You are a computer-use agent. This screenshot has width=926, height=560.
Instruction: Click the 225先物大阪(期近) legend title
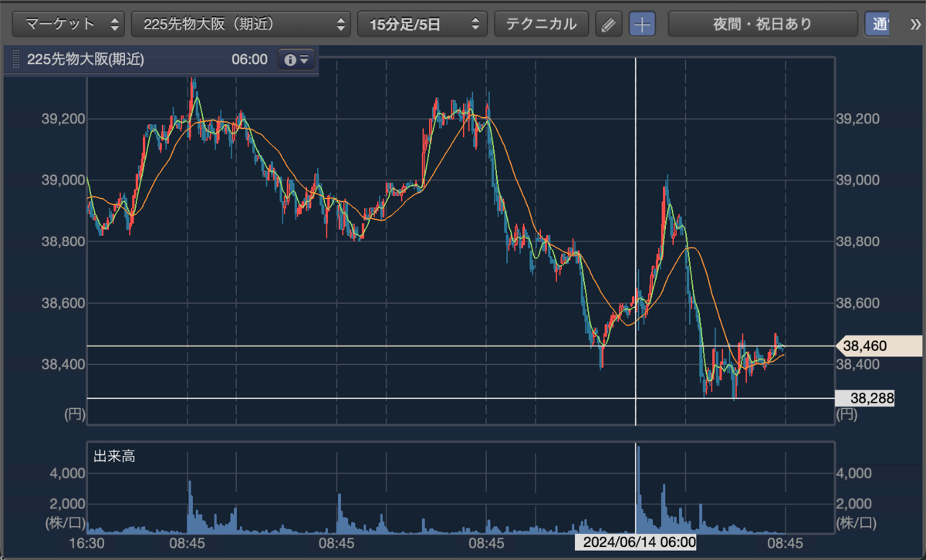85,59
